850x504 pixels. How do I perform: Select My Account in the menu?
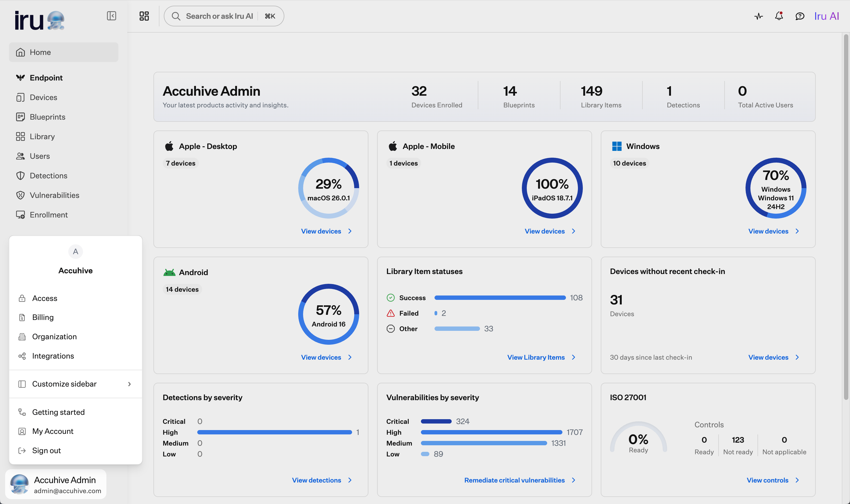pos(75,431)
